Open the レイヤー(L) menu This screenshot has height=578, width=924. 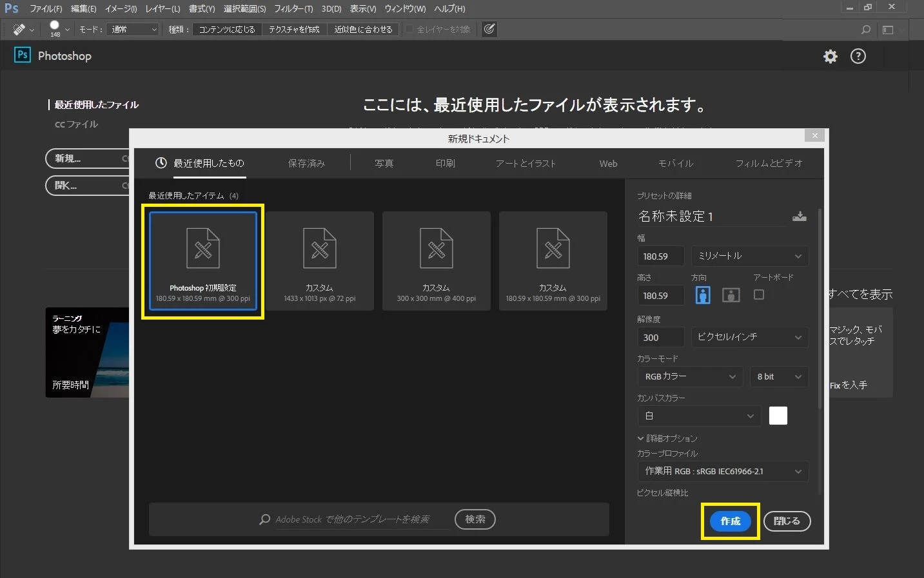pos(162,8)
